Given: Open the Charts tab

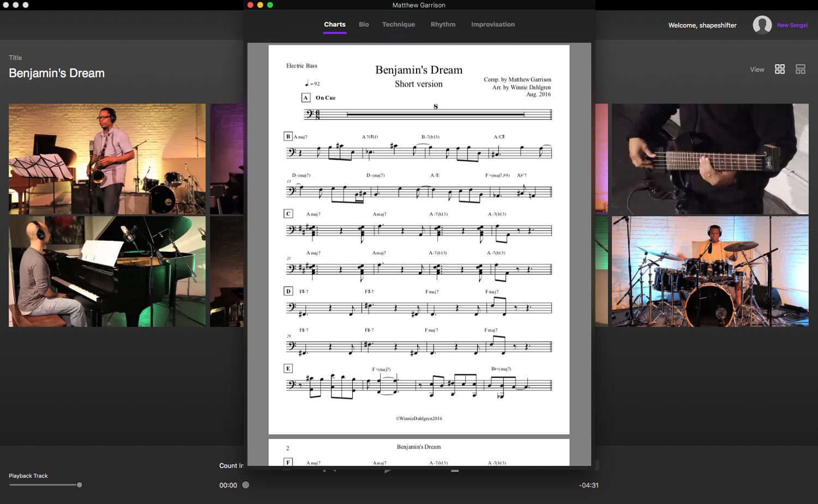Looking at the screenshot, I should [334, 24].
